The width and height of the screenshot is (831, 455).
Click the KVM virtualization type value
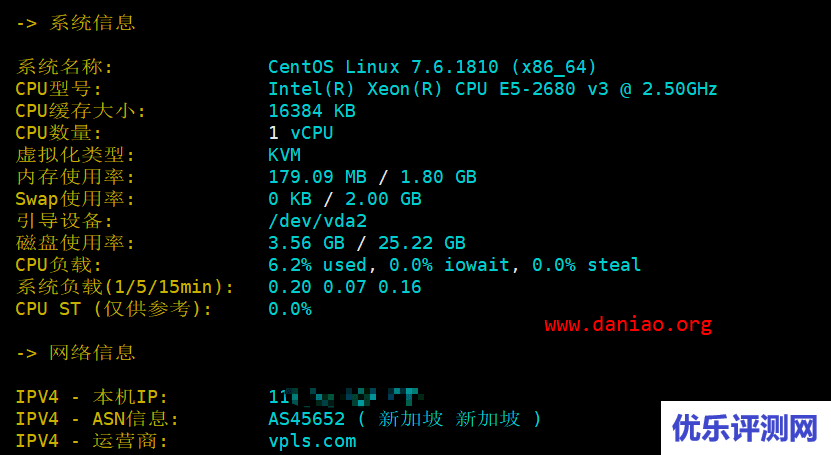click(x=284, y=155)
